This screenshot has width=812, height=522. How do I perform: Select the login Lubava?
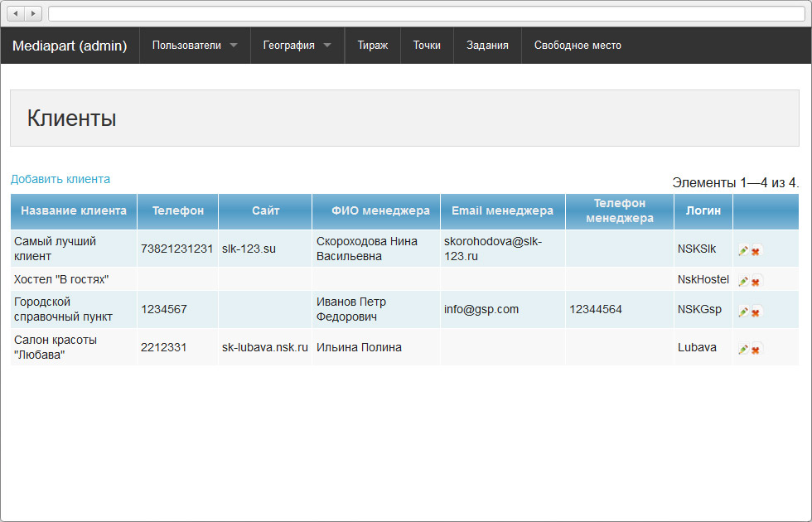tap(697, 347)
